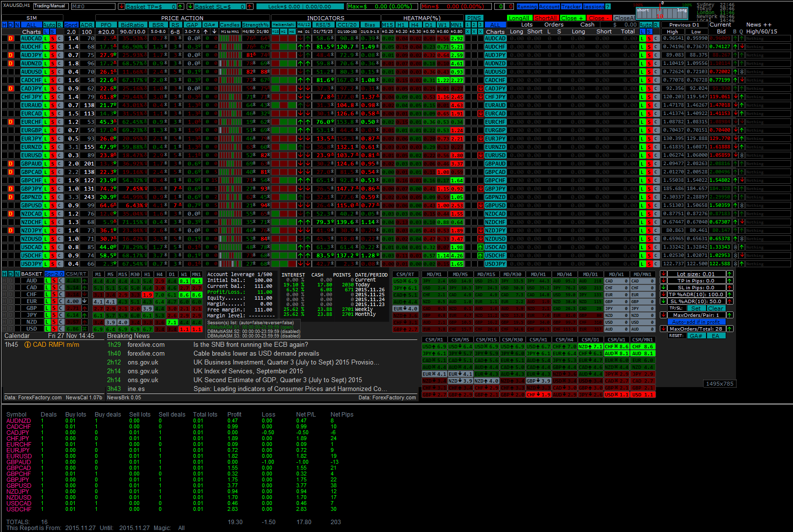Click TOTALS: label in the report
This screenshot has height=532, width=793.
coord(18,522)
